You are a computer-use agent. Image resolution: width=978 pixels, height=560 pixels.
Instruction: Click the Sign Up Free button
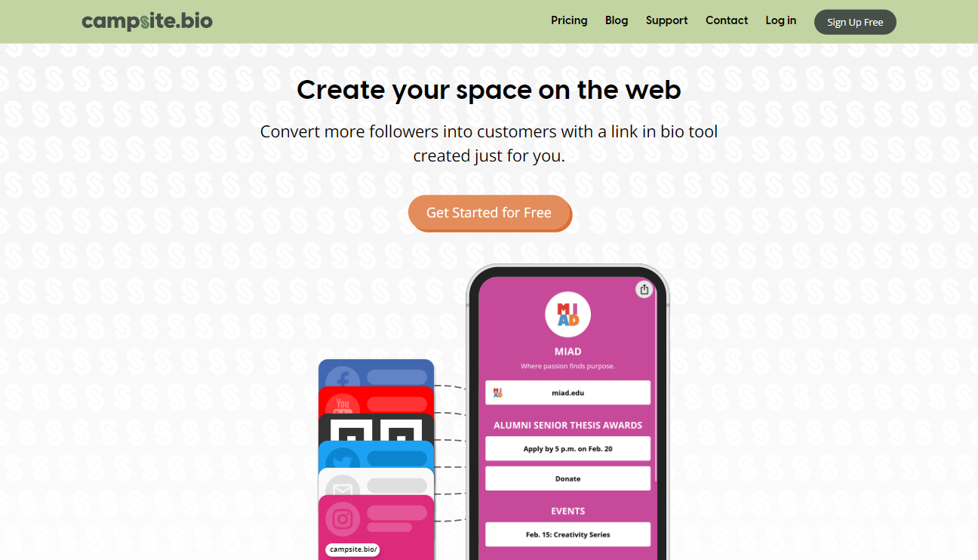click(855, 22)
